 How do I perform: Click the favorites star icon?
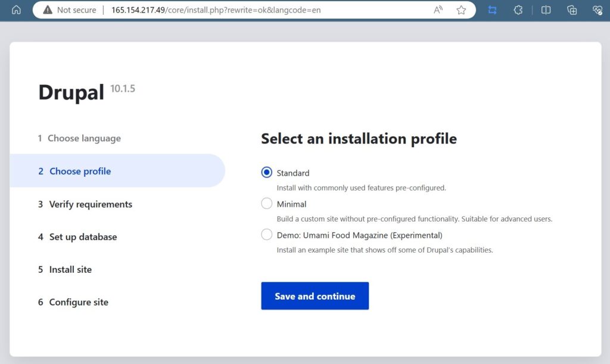tap(461, 10)
